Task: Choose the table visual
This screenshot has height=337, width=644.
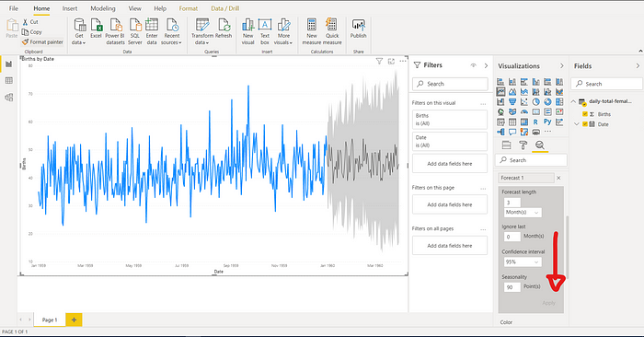Action: point(512,122)
